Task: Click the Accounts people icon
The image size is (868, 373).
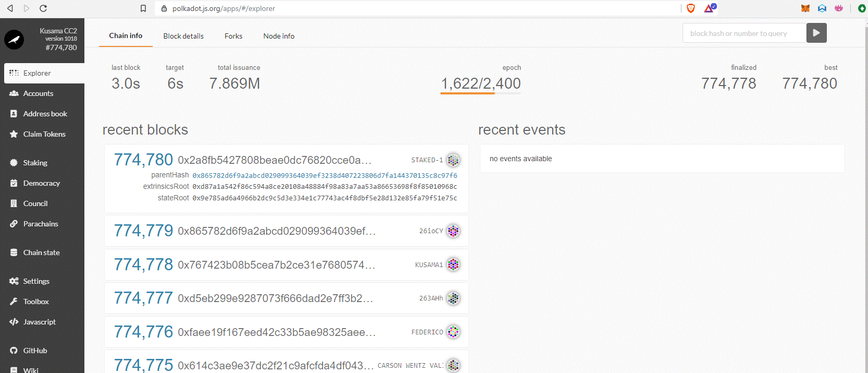Action: (x=14, y=93)
